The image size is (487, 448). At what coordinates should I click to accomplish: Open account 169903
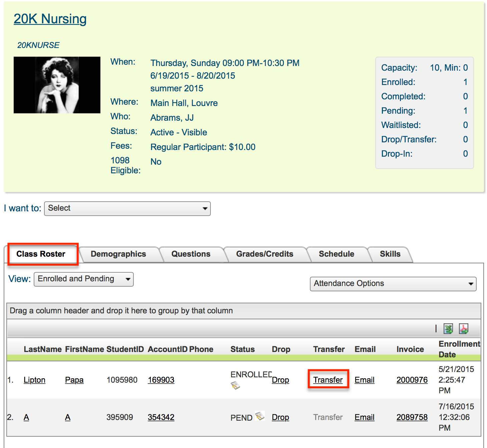[x=161, y=380]
